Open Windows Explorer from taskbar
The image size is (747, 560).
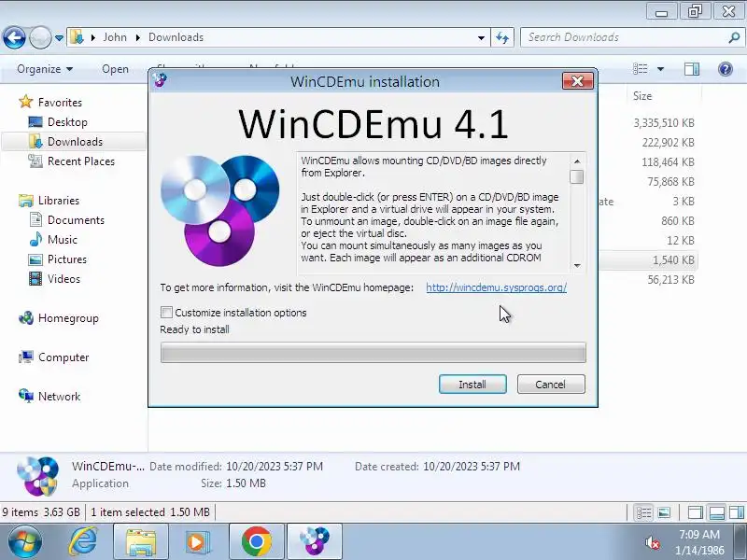tap(141, 542)
